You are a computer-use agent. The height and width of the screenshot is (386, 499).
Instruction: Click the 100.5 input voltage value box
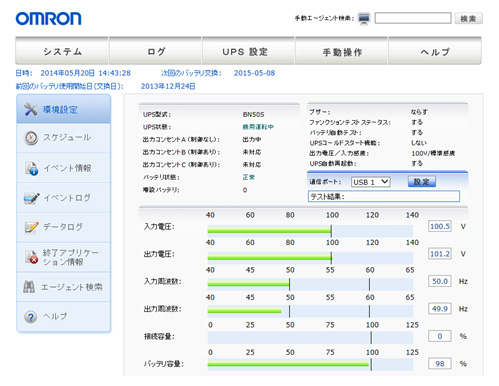pyautogui.click(x=440, y=226)
